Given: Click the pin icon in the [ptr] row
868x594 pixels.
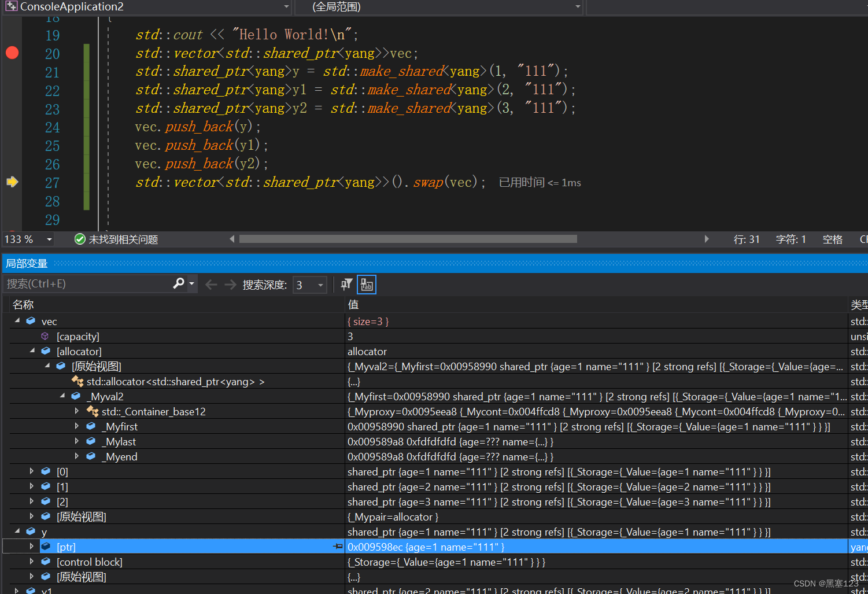Looking at the screenshot, I should 338,547.
